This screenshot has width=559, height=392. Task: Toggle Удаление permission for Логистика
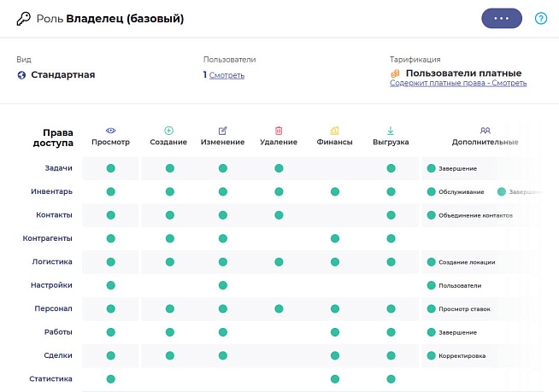pyautogui.click(x=279, y=262)
